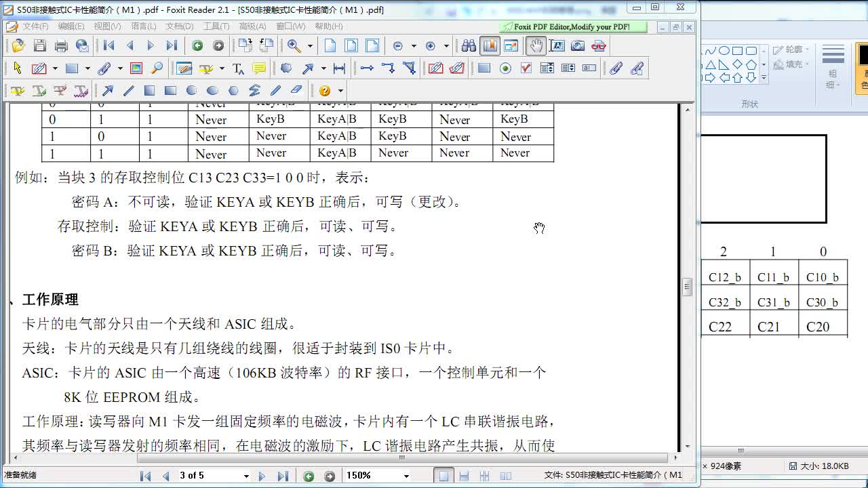Choose the Typewriter tool
The width and height of the screenshot is (868, 488).
(238, 68)
